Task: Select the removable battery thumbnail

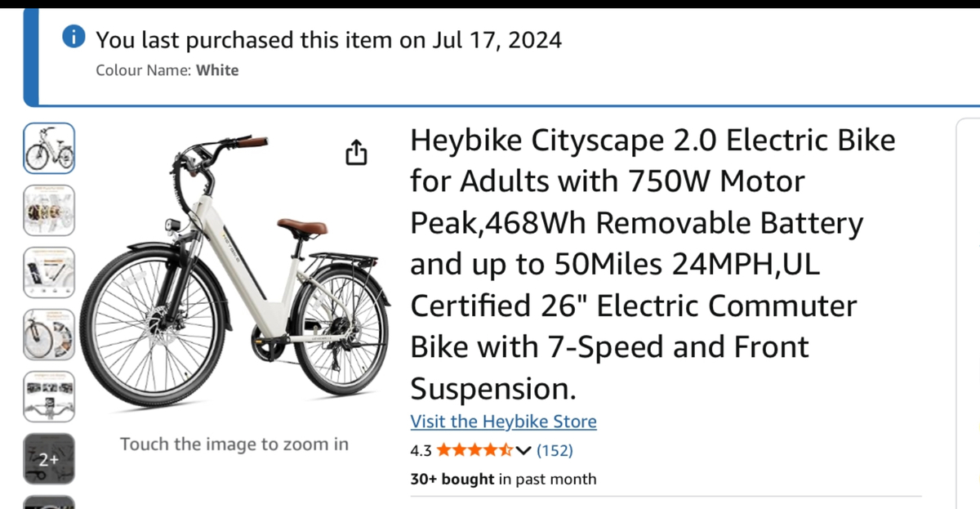Action: 49,272
